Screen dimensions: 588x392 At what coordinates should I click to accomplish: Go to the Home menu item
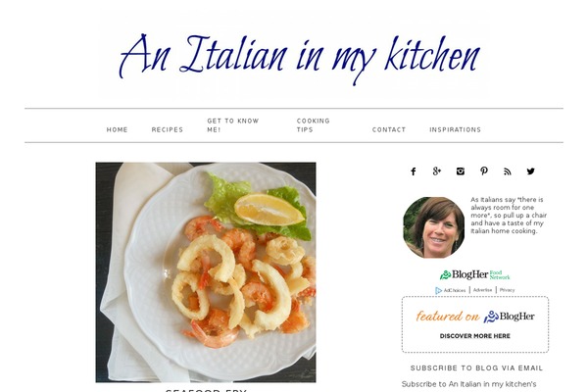(117, 129)
